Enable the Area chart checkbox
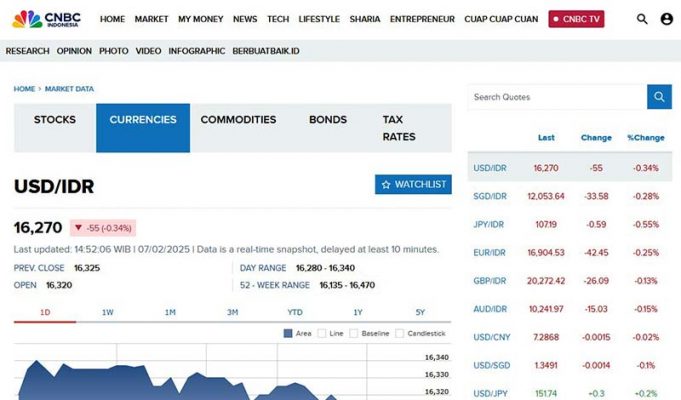 tap(288, 333)
